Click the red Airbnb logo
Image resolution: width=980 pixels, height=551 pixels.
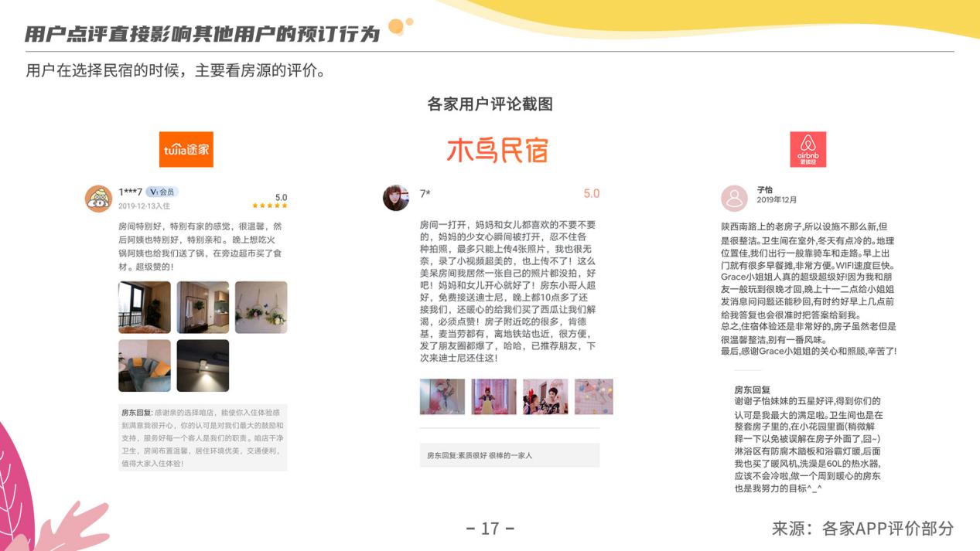(x=808, y=149)
